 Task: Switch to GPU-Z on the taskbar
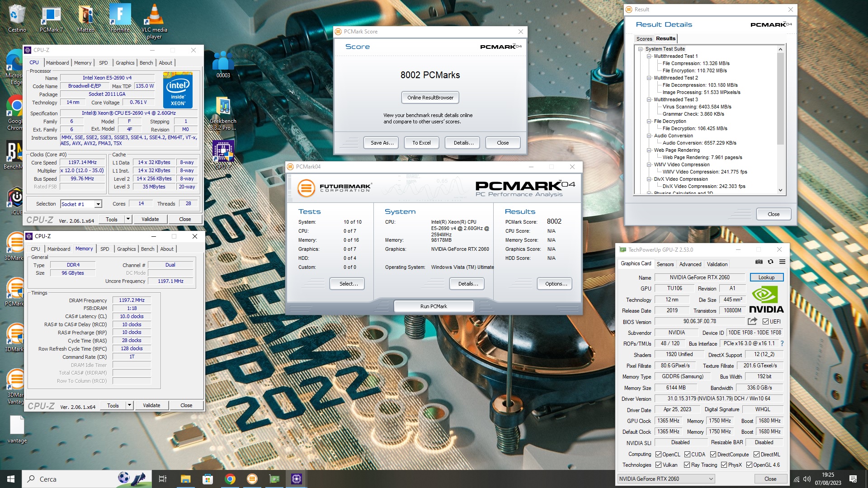274,479
